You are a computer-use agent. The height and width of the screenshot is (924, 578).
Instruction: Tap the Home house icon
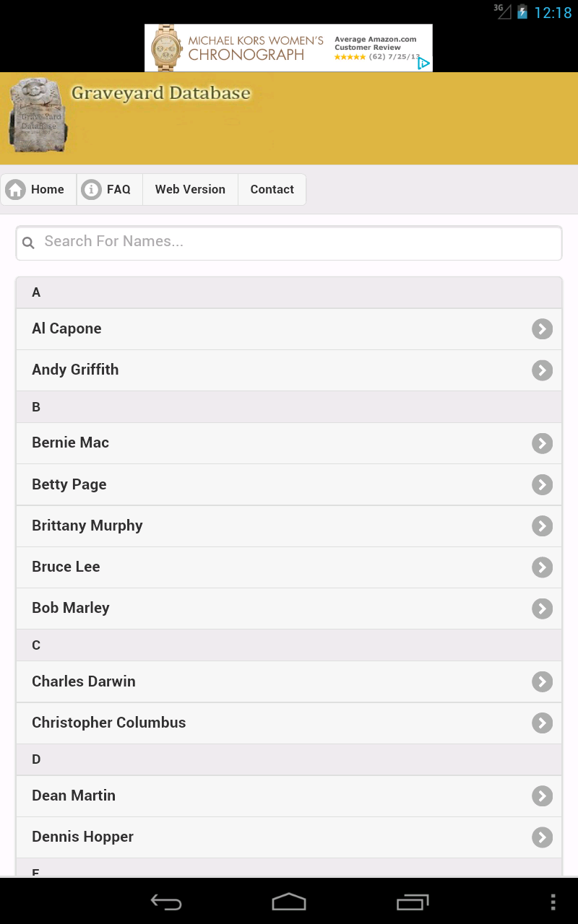pyautogui.click(x=14, y=189)
